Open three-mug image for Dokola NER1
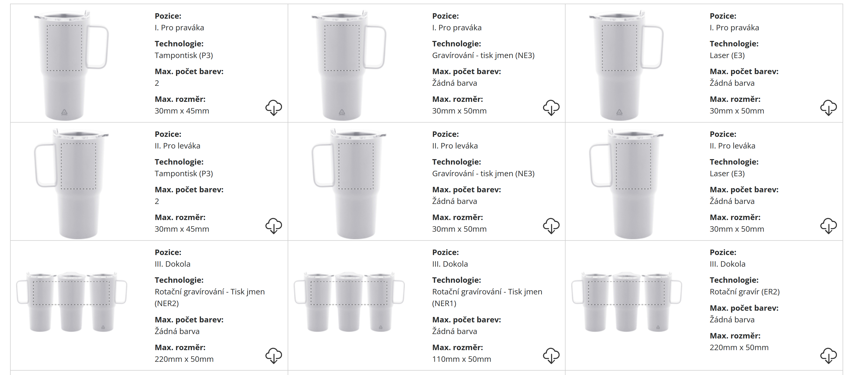The height and width of the screenshot is (375, 868). click(x=349, y=302)
